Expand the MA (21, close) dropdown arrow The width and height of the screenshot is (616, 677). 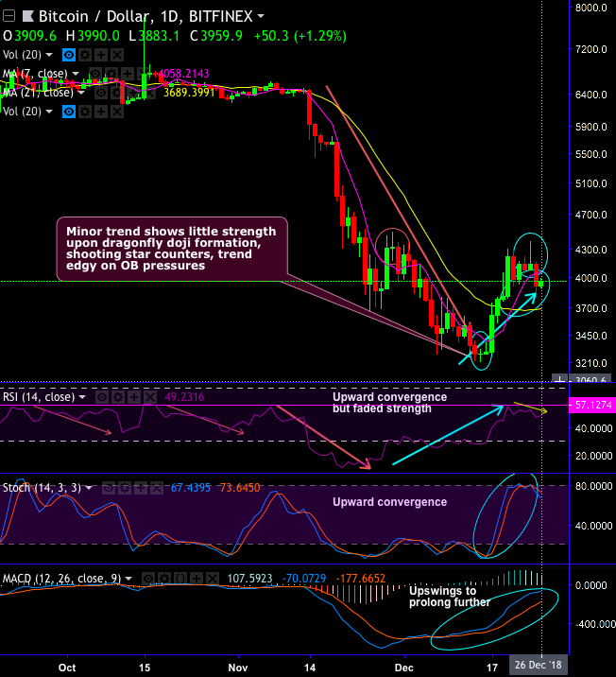click(x=81, y=93)
